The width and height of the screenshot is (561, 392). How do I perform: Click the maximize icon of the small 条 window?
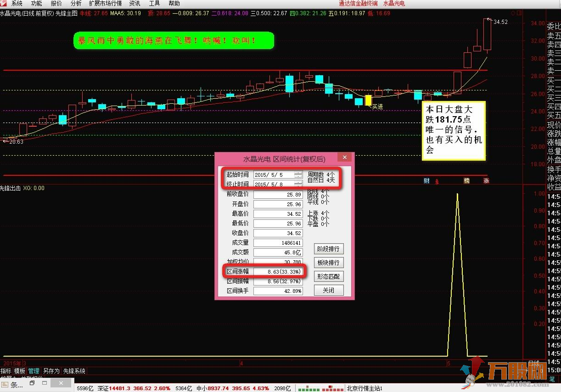point(45,383)
